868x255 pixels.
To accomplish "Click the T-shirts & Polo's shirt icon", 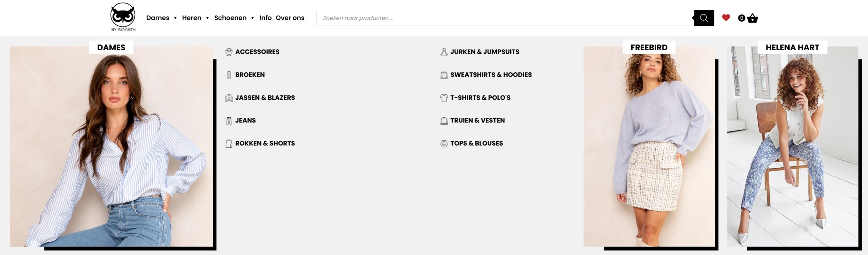I will point(444,98).
